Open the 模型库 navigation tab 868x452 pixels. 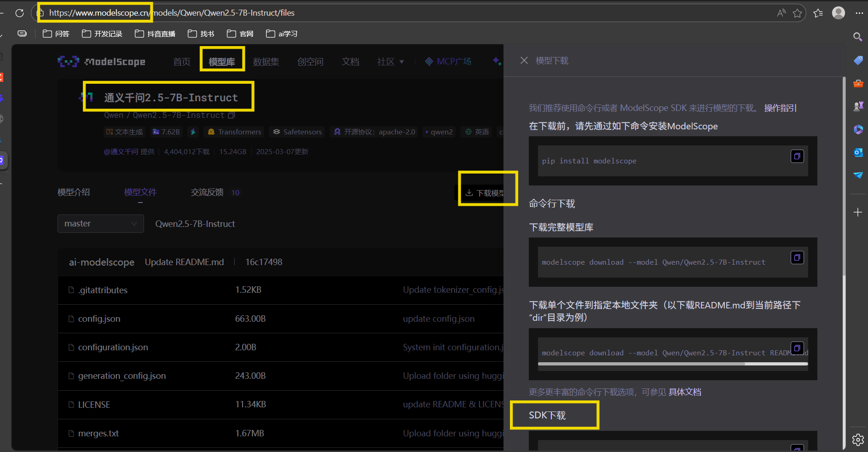222,62
